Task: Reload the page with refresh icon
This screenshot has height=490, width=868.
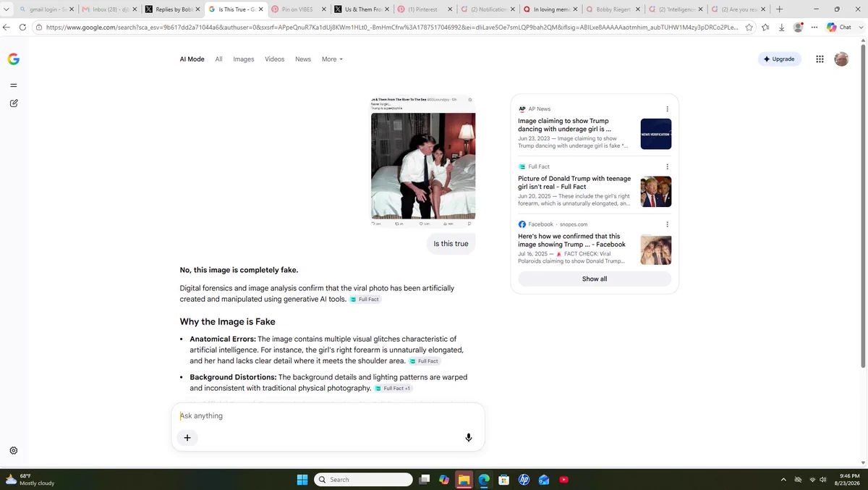Action: pos(23,27)
